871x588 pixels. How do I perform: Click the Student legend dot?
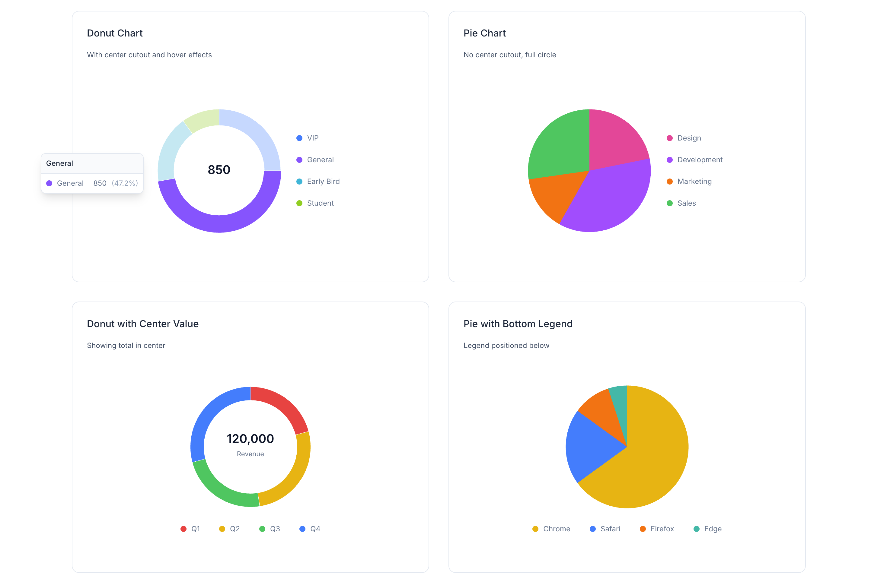tap(299, 203)
